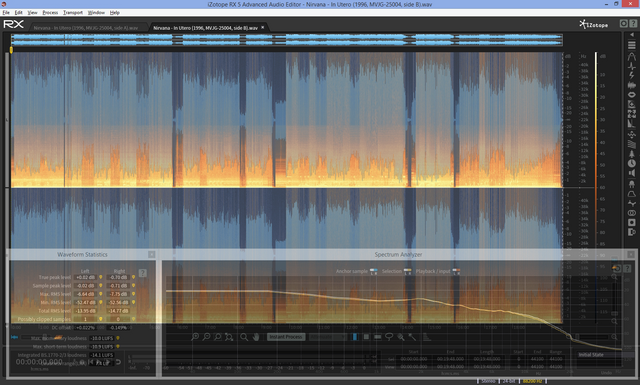Select the hand grab tool
Image resolution: width=640 pixels, height=385 pixels.
[x=256, y=337]
